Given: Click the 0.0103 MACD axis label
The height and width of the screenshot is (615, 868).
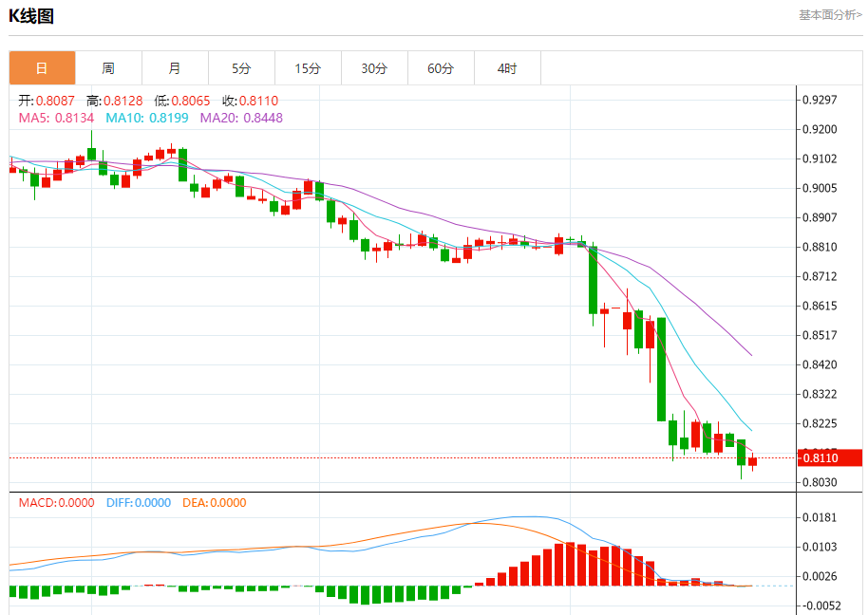Looking at the screenshot, I should (x=820, y=547).
